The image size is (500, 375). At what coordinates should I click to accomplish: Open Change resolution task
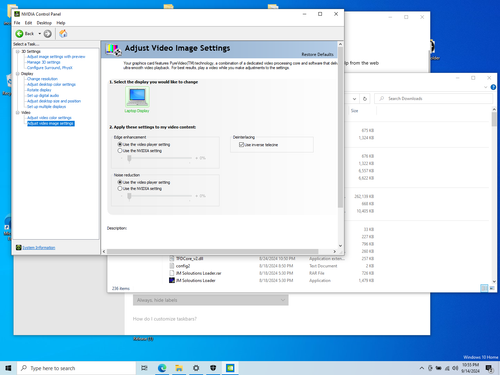pos(42,79)
